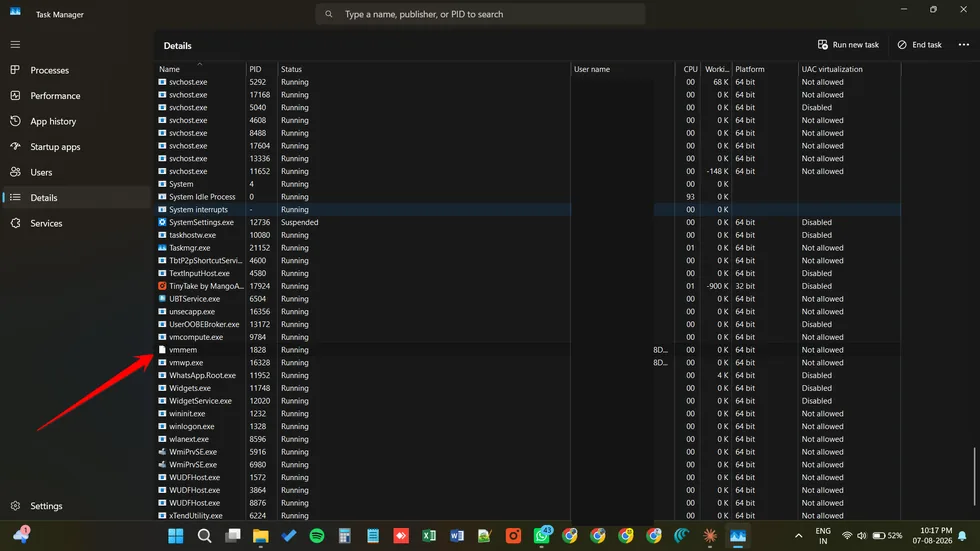Open Word from the taskbar
Image resolution: width=980 pixels, height=551 pixels.
[457, 536]
